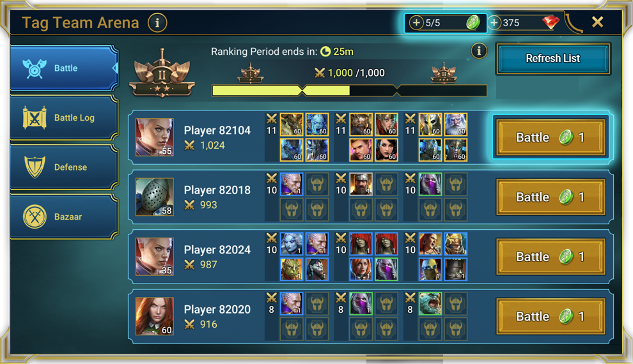Image resolution: width=633 pixels, height=364 pixels.
Task: View Player 82024 avatar
Action: pos(155,257)
